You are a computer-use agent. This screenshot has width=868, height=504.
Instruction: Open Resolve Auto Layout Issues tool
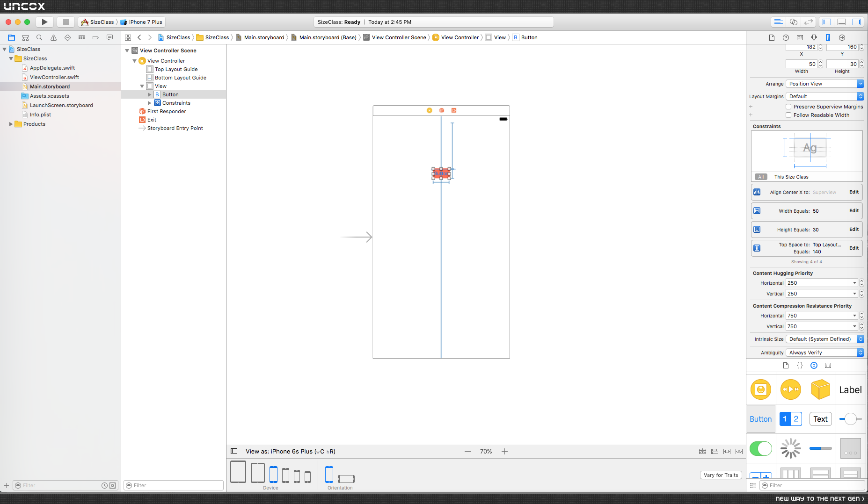click(739, 451)
